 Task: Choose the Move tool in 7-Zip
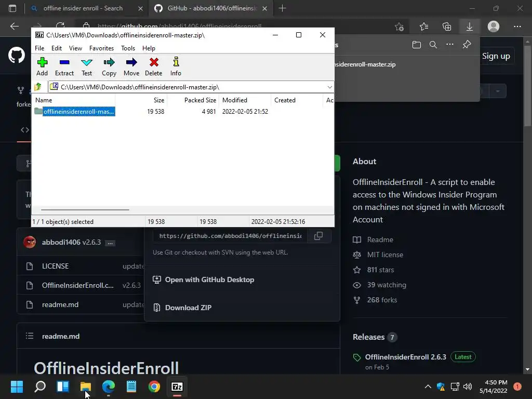[131, 66]
